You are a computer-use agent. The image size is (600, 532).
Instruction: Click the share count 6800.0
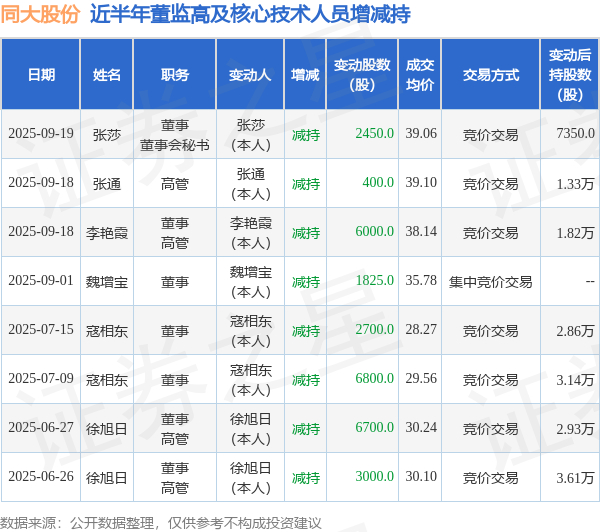(374, 379)
